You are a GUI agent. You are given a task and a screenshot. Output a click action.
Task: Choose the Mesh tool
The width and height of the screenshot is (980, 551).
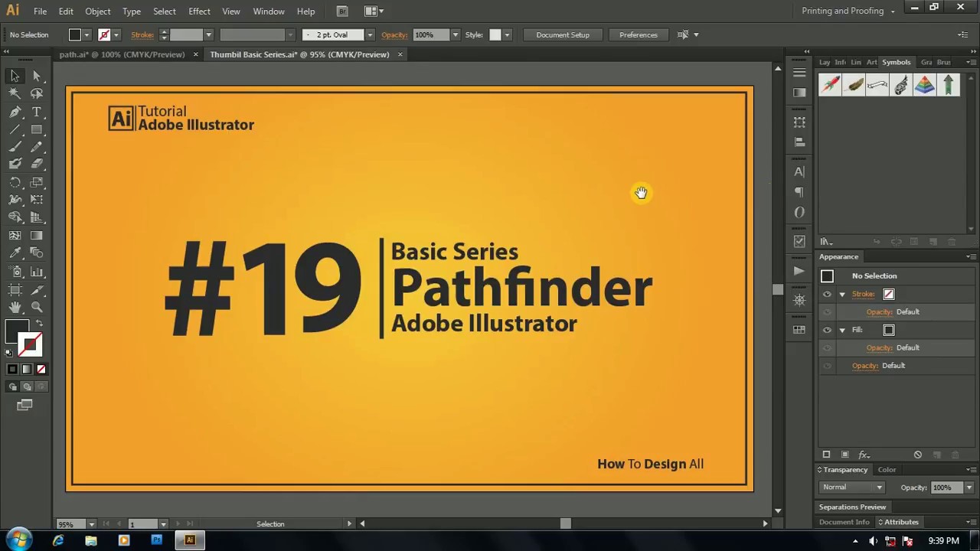(15, 236)
